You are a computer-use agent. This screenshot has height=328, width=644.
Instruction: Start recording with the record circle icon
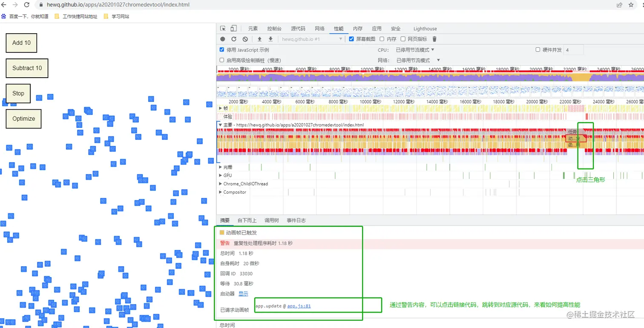pos(223,39)
